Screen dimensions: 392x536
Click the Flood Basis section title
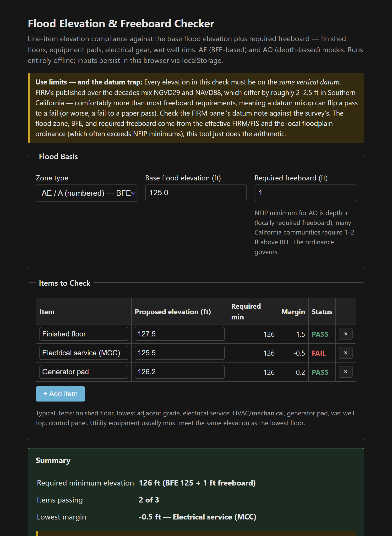58,156
